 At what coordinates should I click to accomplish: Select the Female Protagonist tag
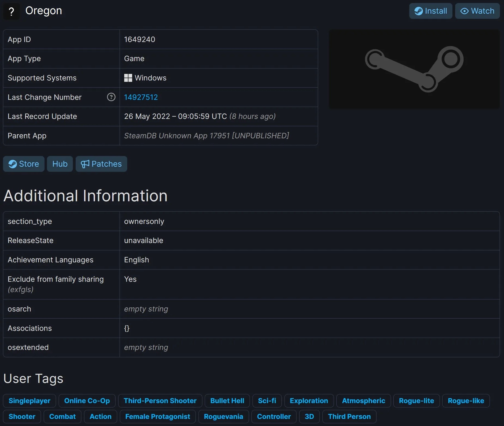click(158, 416)
